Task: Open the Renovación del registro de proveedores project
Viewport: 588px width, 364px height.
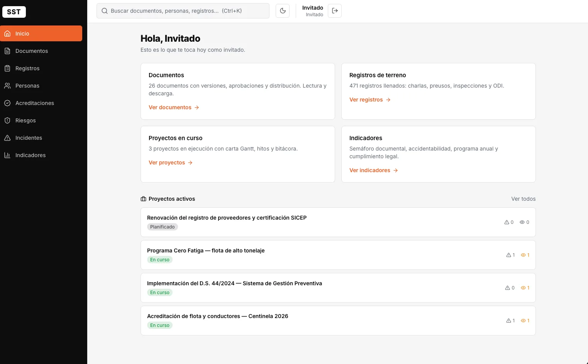Action: 338,222
